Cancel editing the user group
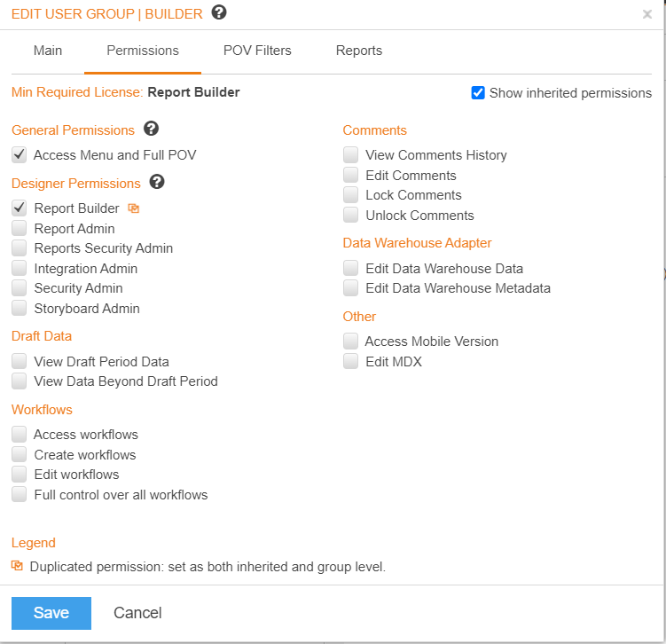 pyautogui.click(x=137, y=613)
